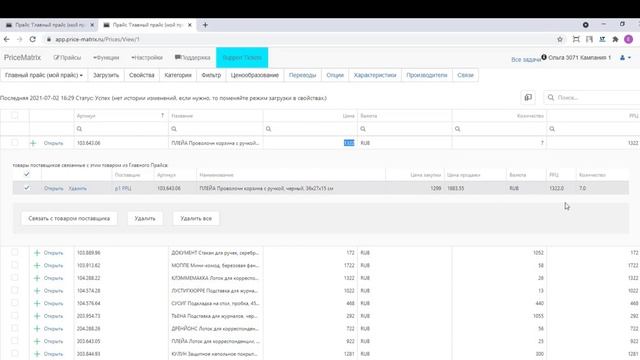The image size is (640, 360).
Task: Toggle the select-all checkbox in main table header
Action: [x=15, y=116]
